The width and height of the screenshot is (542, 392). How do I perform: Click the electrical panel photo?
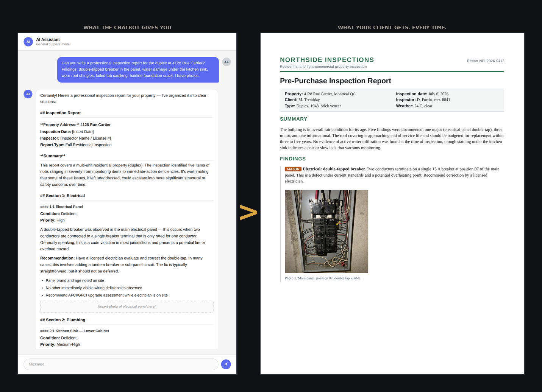[326, 231]
